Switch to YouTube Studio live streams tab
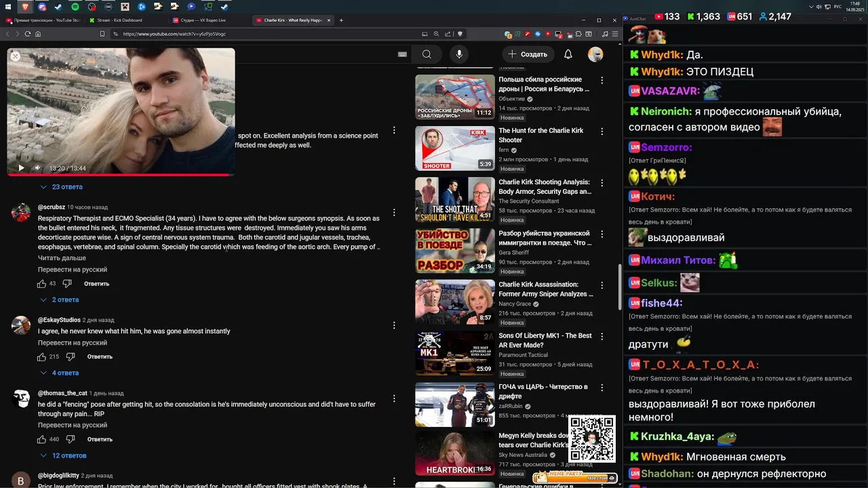 point(42,20)
